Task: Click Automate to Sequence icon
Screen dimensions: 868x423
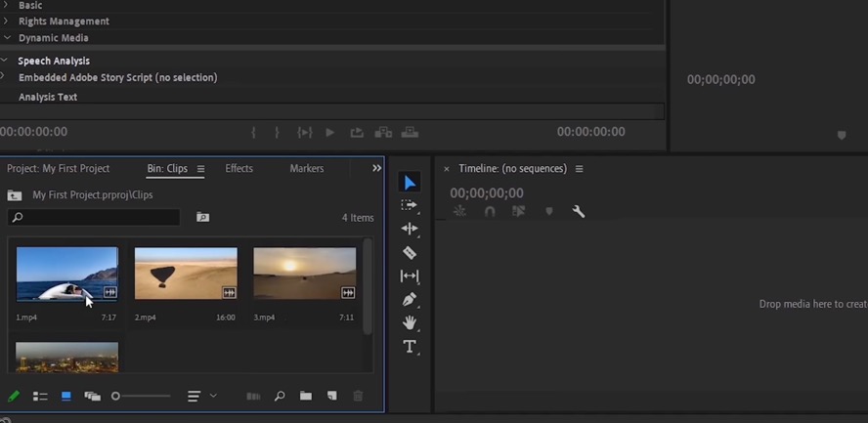Action: coord(253,396)
